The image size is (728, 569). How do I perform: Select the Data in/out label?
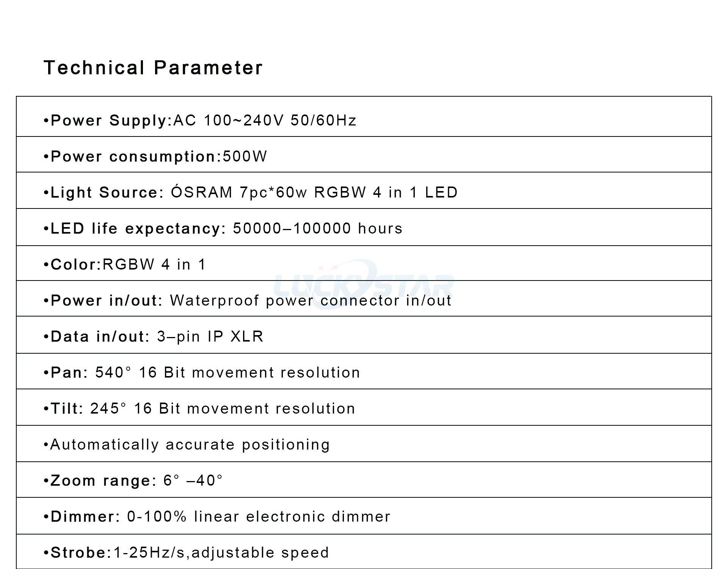pyautogui.click(x=100, y=337)
